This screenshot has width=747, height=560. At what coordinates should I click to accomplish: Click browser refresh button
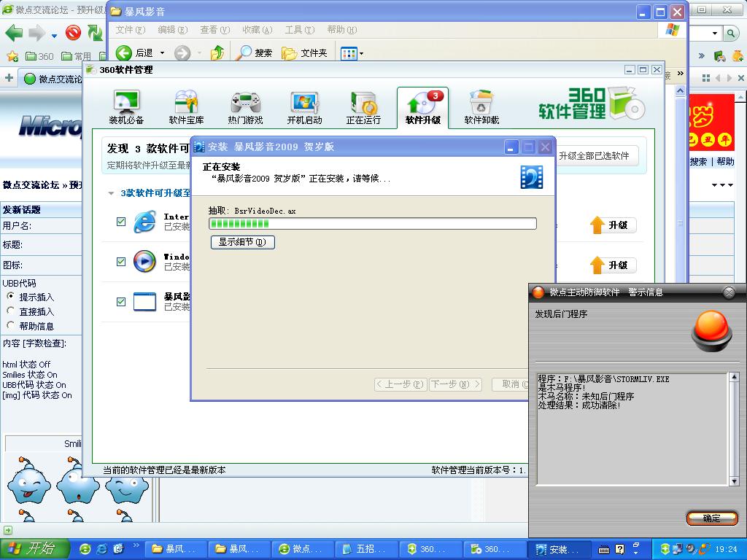94,33
